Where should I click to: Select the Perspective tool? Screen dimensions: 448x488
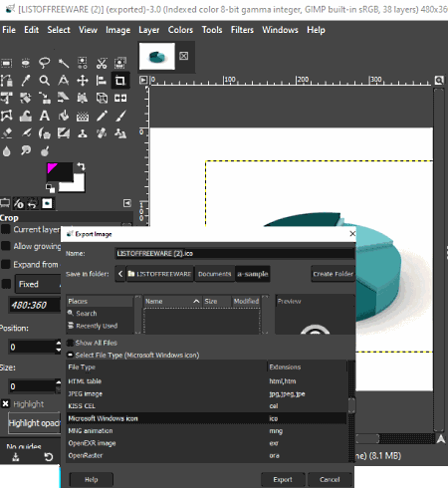click(x=83, y=98)
